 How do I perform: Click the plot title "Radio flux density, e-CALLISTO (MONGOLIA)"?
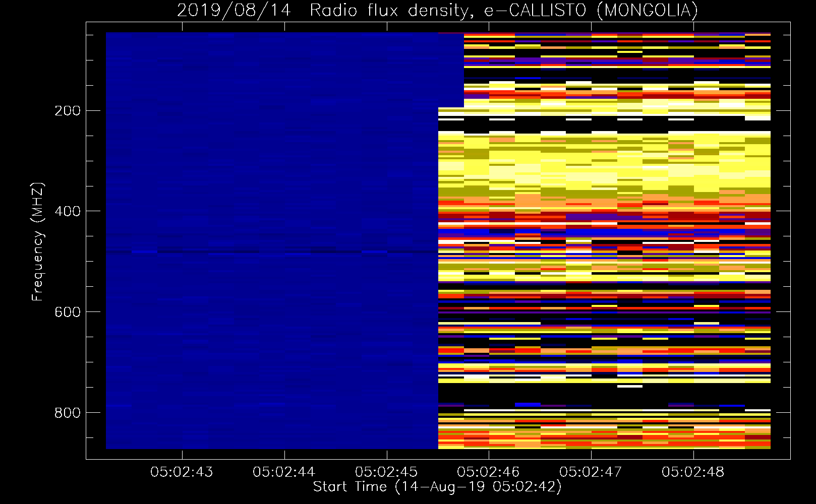tap(503, 10)
